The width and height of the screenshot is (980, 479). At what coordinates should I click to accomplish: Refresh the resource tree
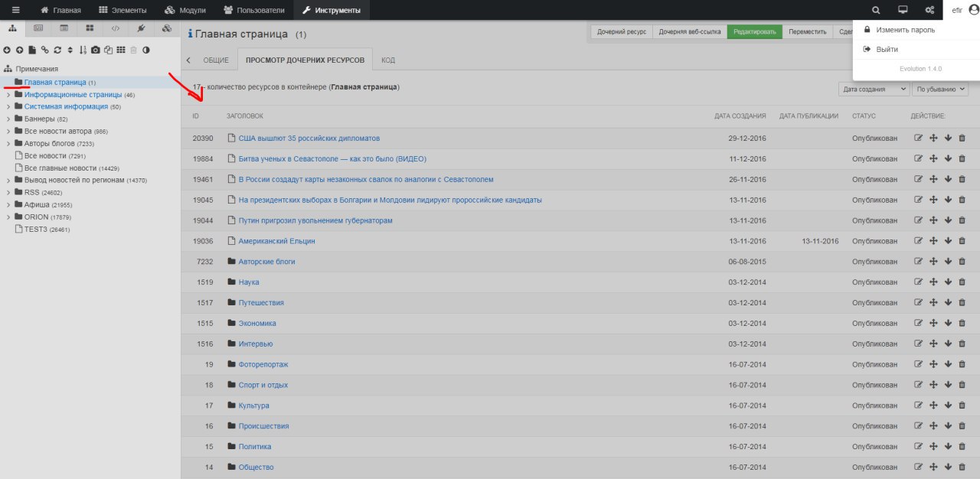coord(57,50)
